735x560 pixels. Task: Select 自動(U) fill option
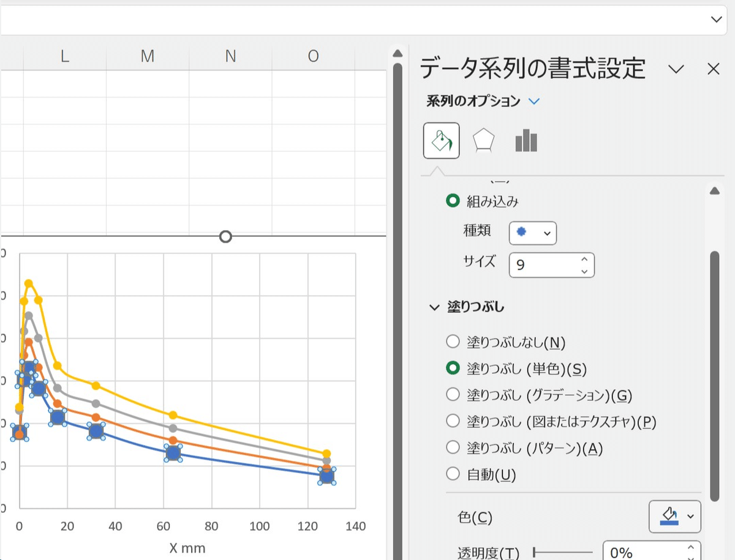tap(453, 474)
